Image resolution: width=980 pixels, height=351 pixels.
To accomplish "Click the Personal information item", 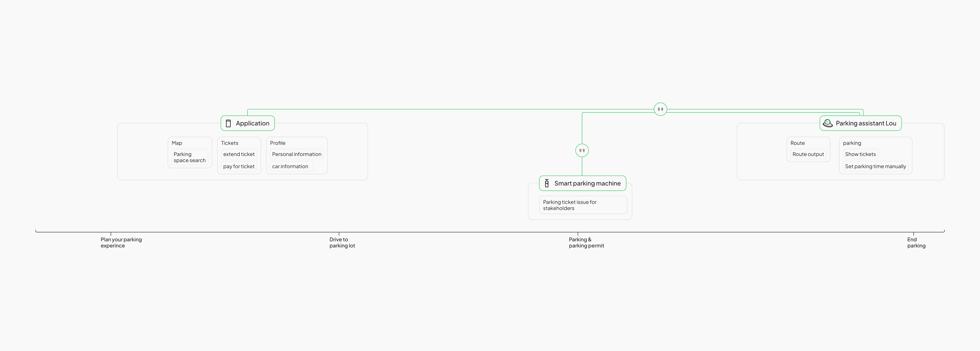I will 296,154.
